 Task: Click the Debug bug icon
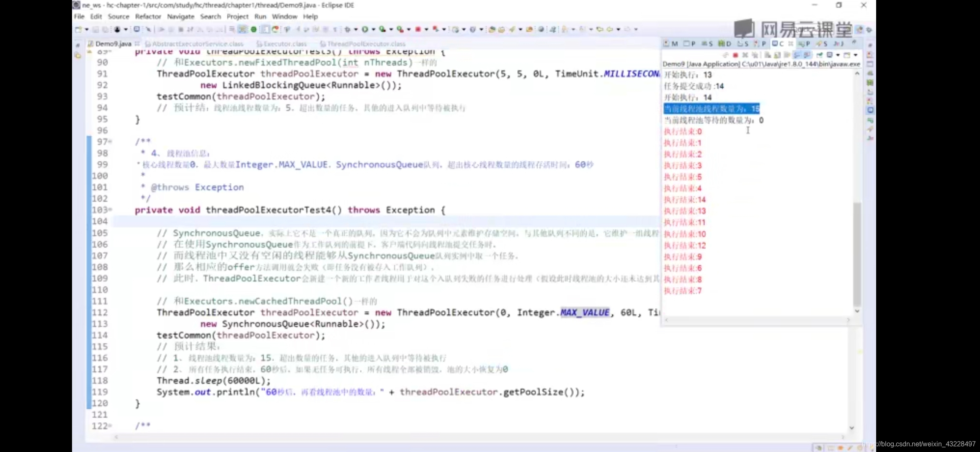pyautogui.click(x=347, y=29)
